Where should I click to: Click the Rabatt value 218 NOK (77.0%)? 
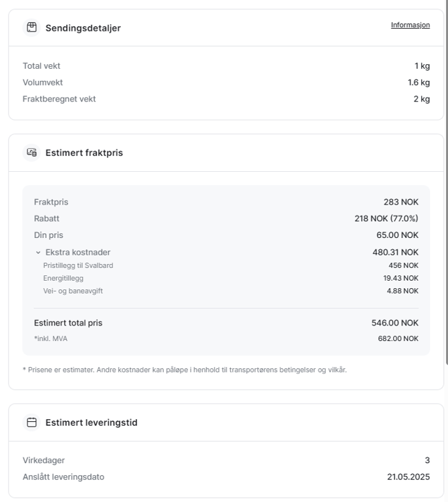pos(386,219)
